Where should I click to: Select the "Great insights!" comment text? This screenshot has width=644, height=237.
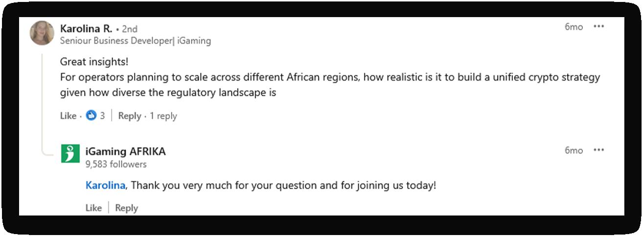coord(93,62)
